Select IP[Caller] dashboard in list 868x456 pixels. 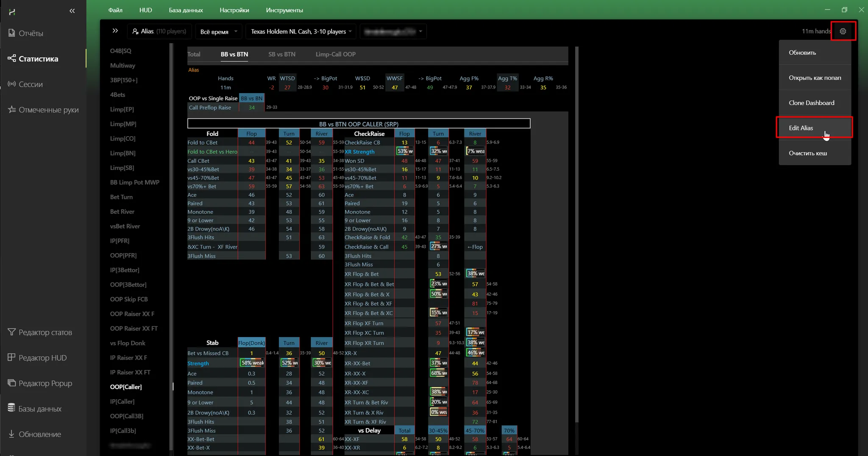point(122,401)
